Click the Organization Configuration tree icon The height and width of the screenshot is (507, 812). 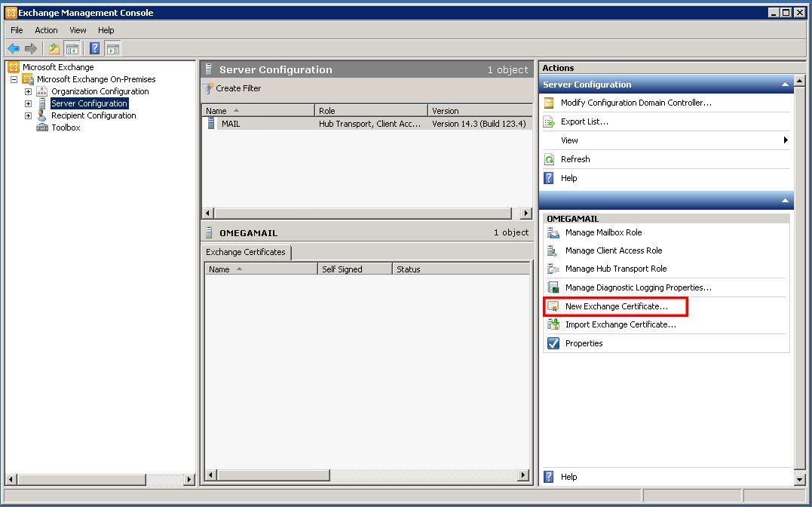tap(42, 91)
